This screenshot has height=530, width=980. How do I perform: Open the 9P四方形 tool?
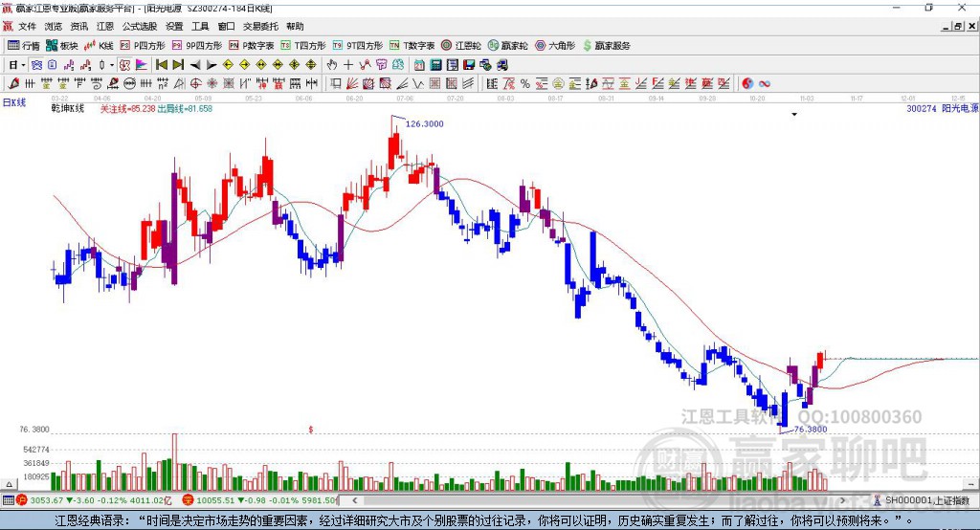point(197,46)
